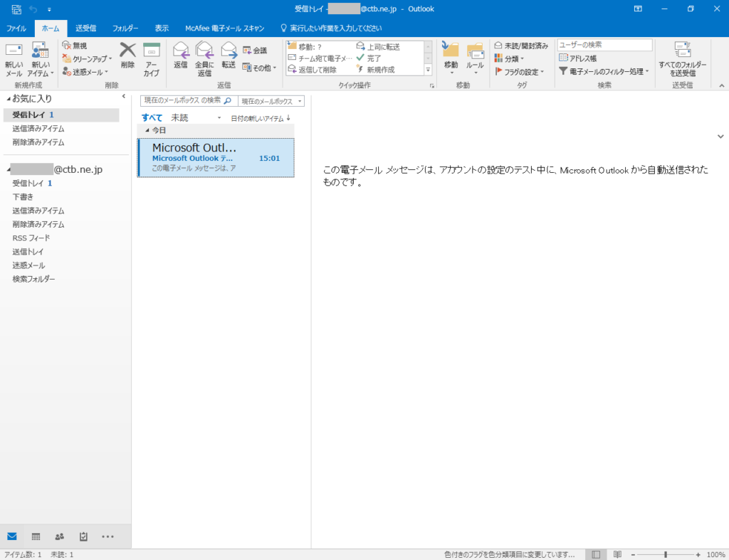Click the Undo arrow in title bar

[x=33, y=9]
